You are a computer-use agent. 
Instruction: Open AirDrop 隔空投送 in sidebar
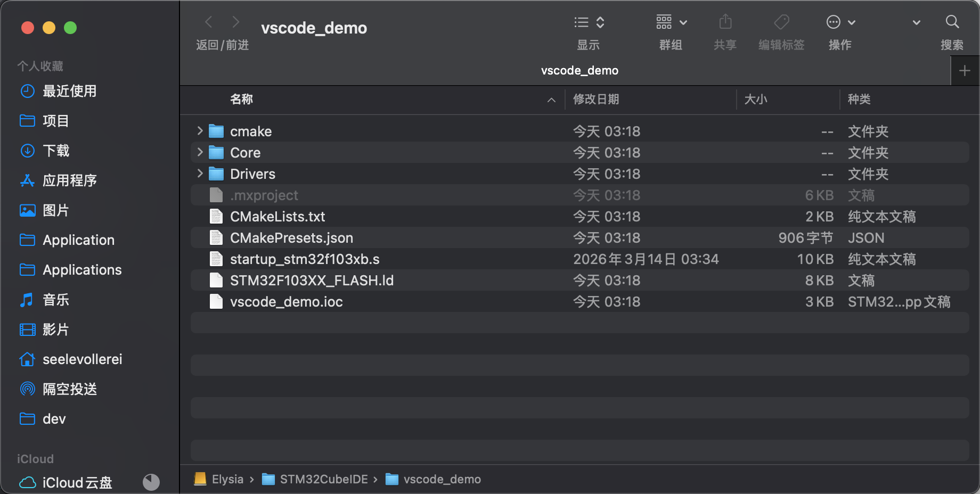(70, 389)
